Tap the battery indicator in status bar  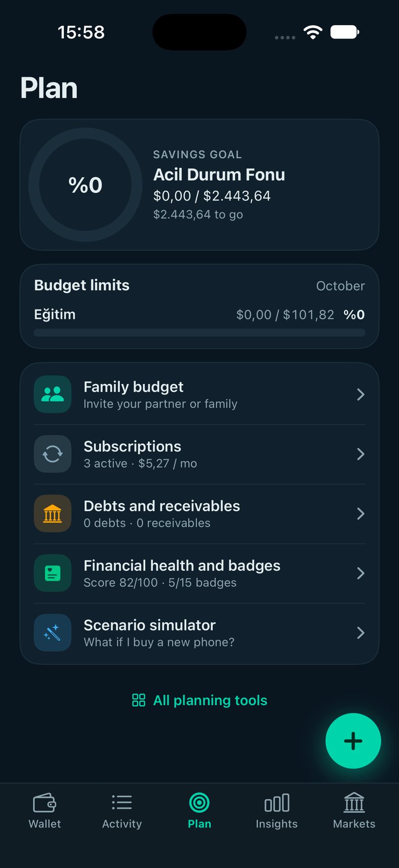pos(345,32)
